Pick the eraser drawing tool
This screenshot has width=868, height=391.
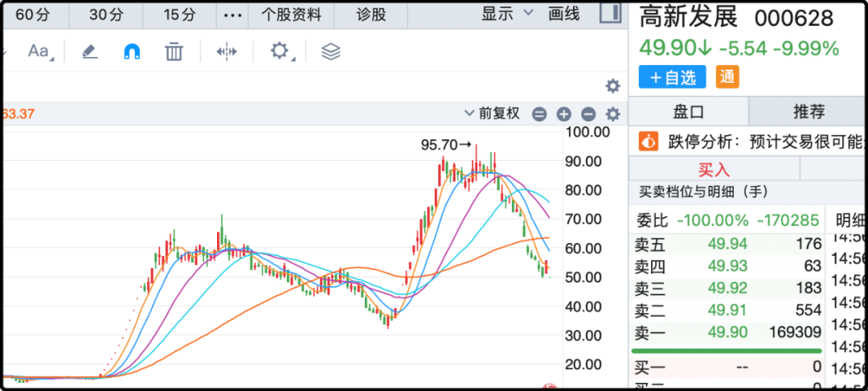point(89,51)
